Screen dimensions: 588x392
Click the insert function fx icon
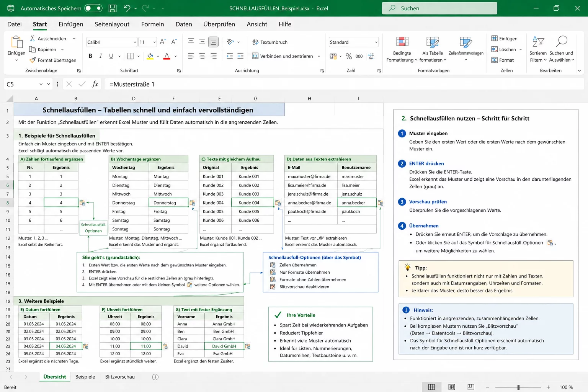(x=95, y=84)
